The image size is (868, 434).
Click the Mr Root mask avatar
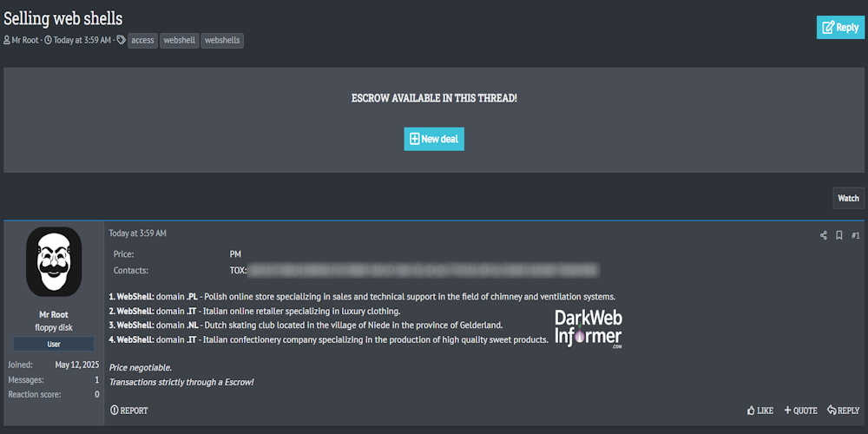click(x=54, y=261)
